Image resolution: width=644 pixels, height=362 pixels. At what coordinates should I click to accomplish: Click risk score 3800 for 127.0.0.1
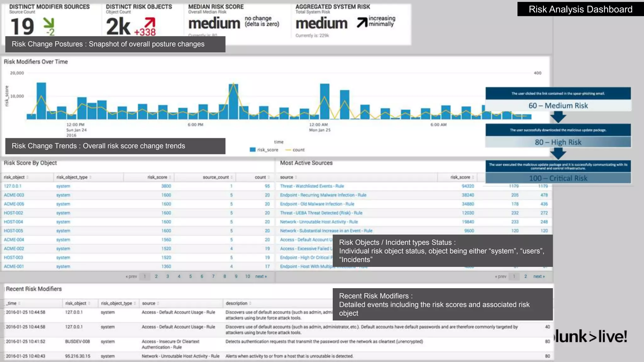click(166, 186)
